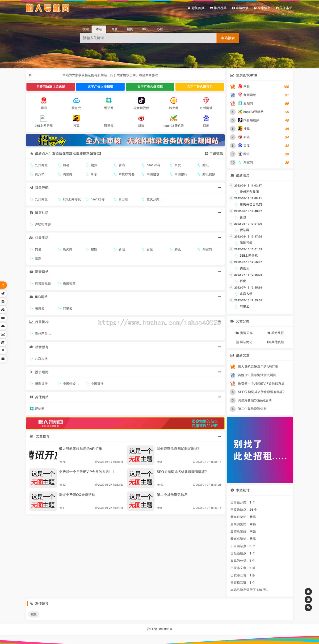Image resolution: width=319 pixels, height=644 pixels.
Task: Switch to the 搜狗 search tab
Action: click(130, 29)
